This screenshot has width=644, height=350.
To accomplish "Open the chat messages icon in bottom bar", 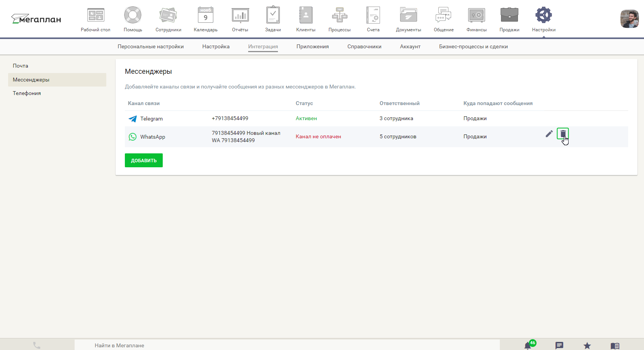I will click(x=559, y=345).
